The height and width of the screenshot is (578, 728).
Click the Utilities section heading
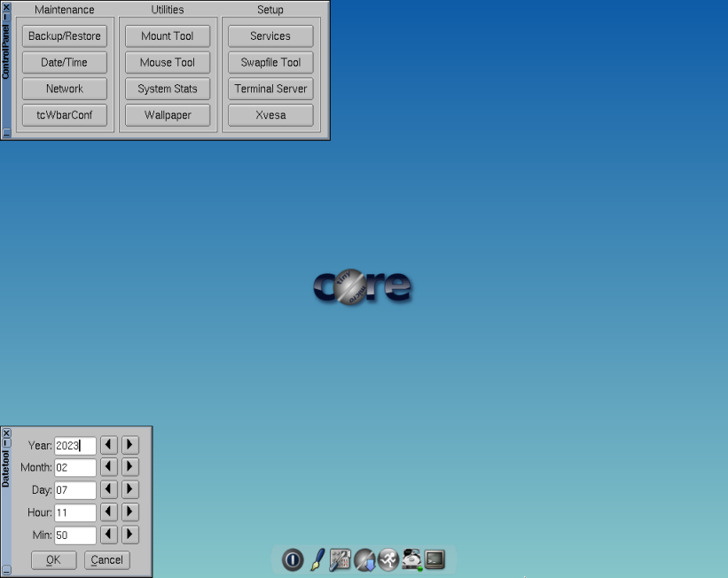pos(168,10)
